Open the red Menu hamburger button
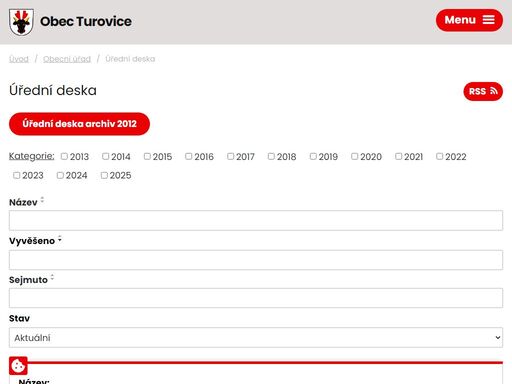 pyautogui.click(x=469, y=20)
